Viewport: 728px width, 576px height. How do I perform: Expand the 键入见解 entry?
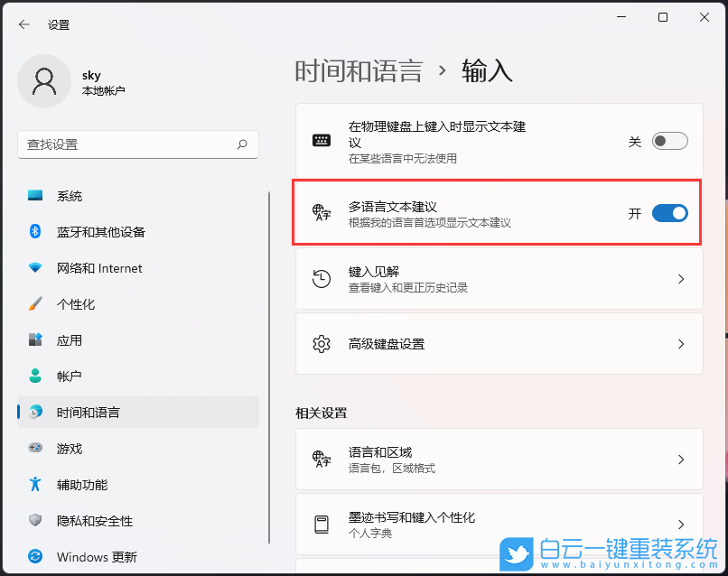point(681,279)
